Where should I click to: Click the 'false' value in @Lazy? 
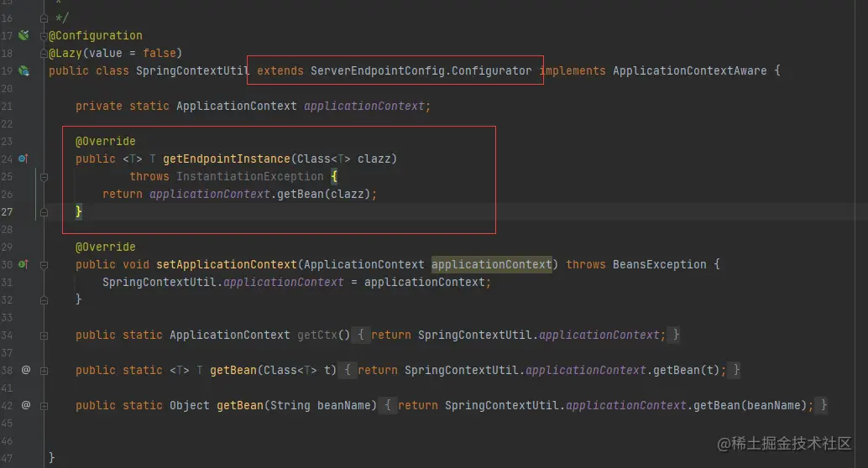click(159, 53)
